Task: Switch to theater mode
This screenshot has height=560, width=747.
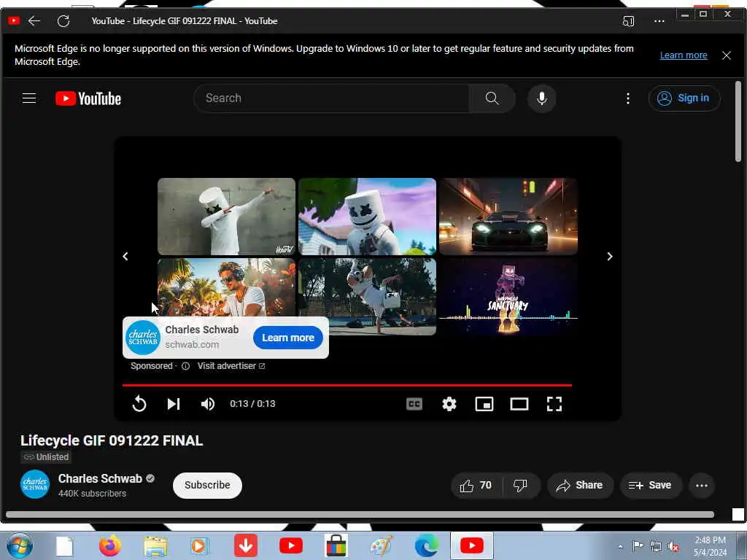Action: [519, 404]
